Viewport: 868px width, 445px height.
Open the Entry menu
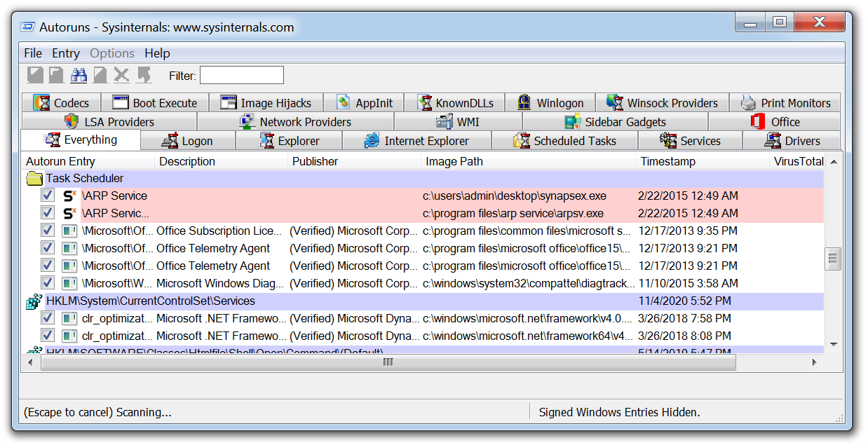[66, 53]
